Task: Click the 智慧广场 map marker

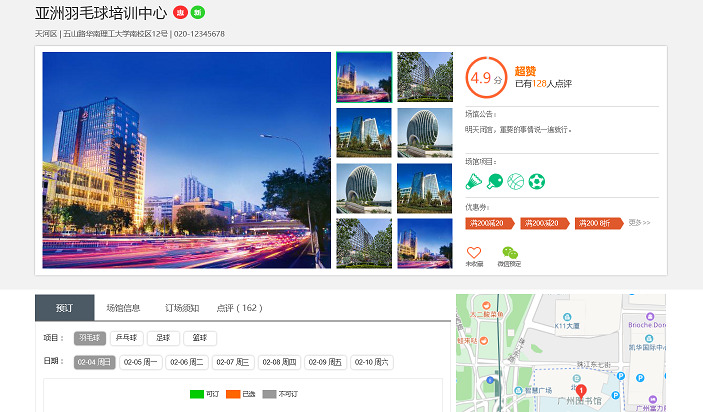Action: tap(519, 390)
